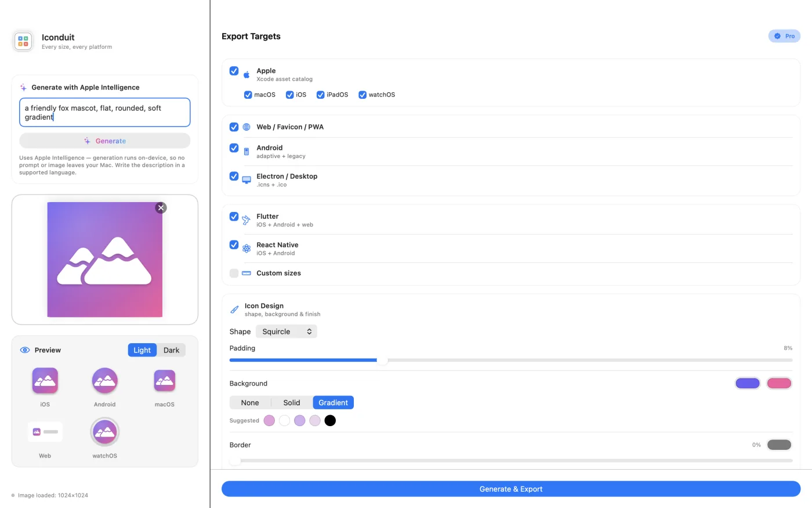
Task: Uncheck the iOS platform checkbox under Apple
Action: (290, 95)
